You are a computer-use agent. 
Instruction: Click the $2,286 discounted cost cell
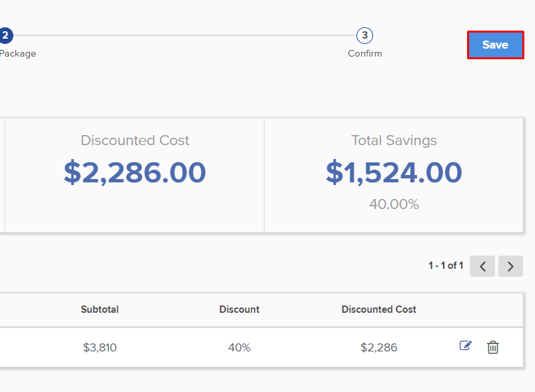point(378,347)
